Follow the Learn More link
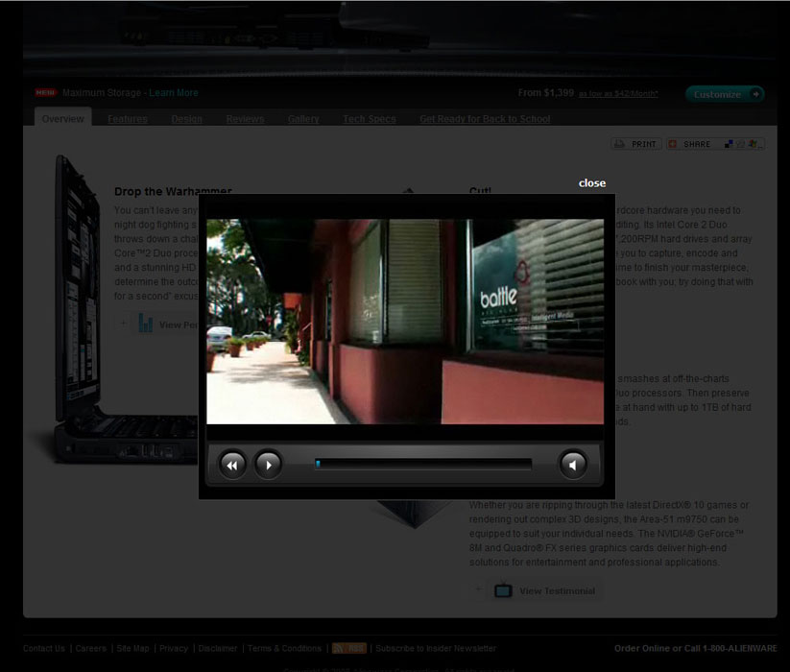The image size is (790, 672). coord(174,93)
